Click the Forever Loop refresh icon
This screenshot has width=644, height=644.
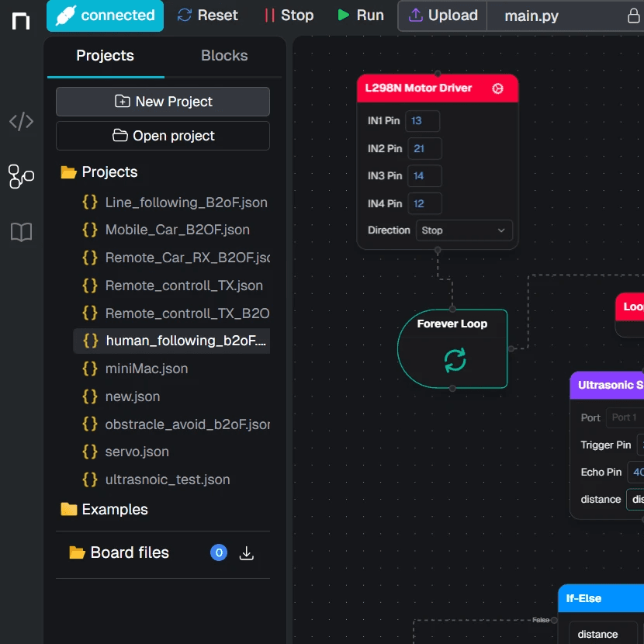(x=455, y=360)
